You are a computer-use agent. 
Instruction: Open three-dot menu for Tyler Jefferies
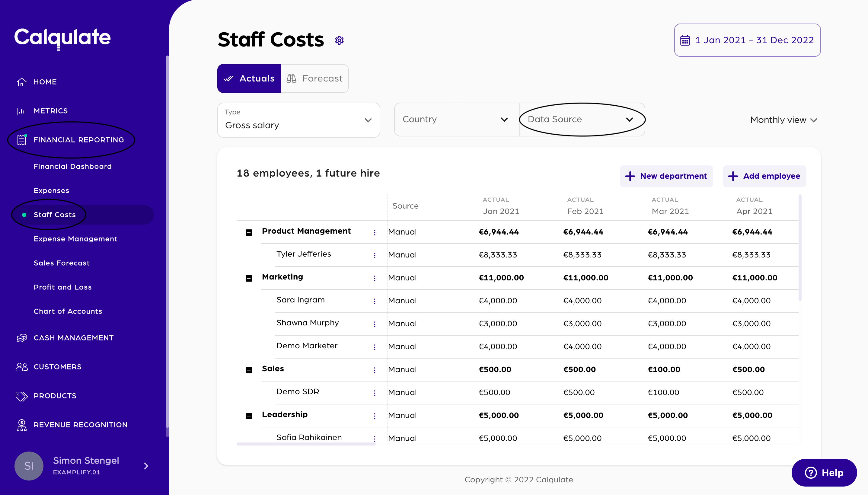pos(375,255)
